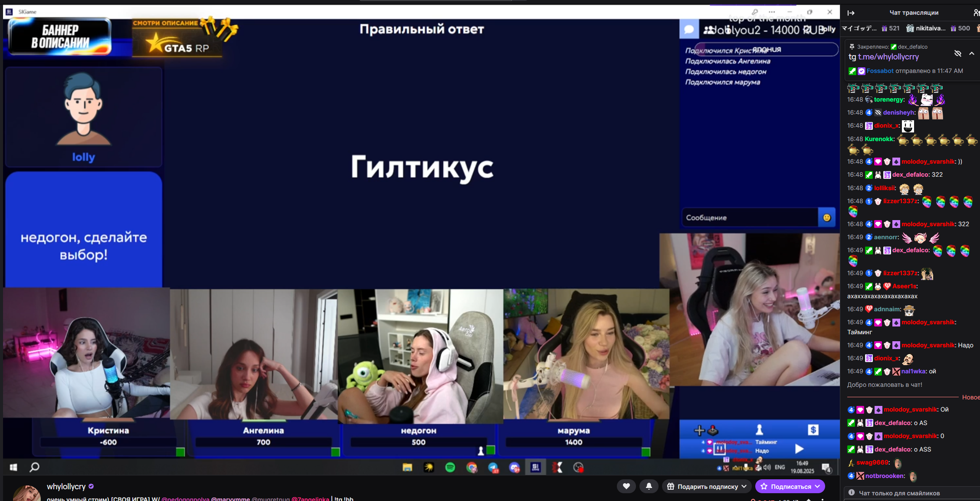The height and width of the screenshot is (501, 980).
Task: Click the dollar score icon
Action: tap(813, 430)
